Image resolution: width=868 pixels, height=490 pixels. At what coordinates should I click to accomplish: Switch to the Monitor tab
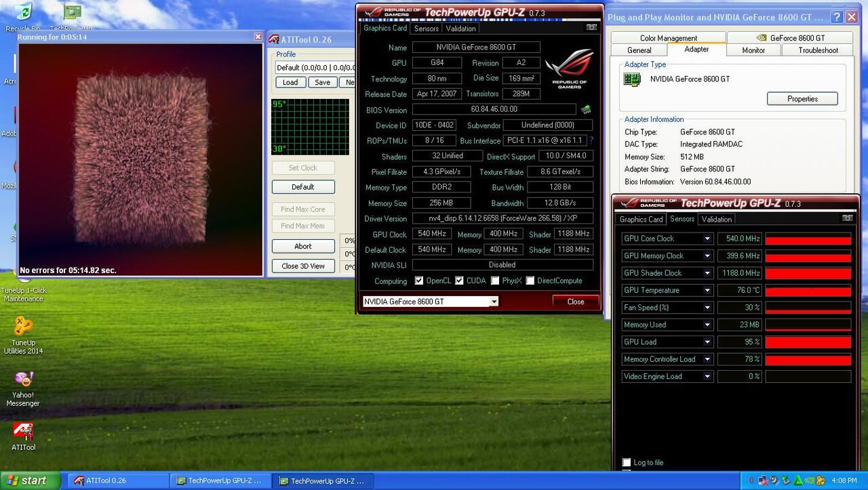753,50
